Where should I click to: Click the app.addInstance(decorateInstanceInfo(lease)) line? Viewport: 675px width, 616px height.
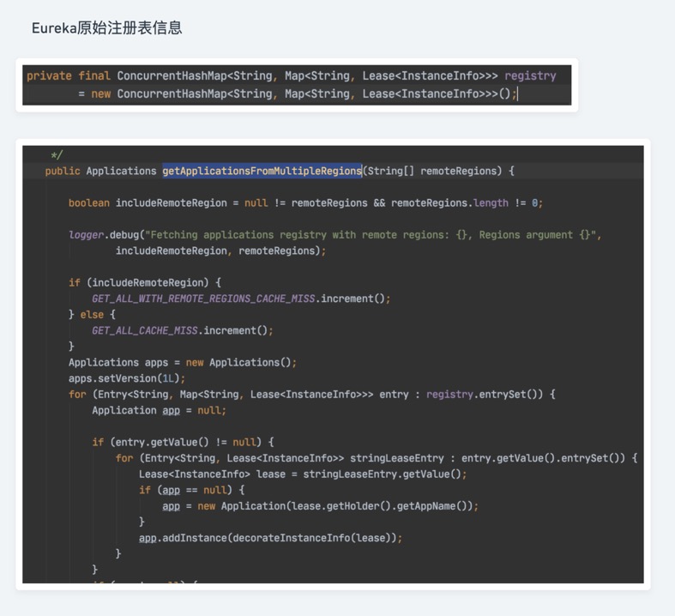pos(270,538)
